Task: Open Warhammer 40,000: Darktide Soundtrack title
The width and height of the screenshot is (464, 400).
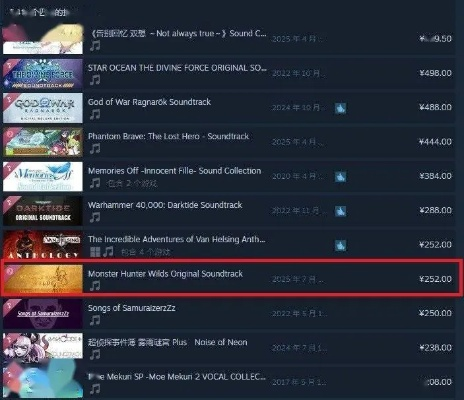Action: 165,205
